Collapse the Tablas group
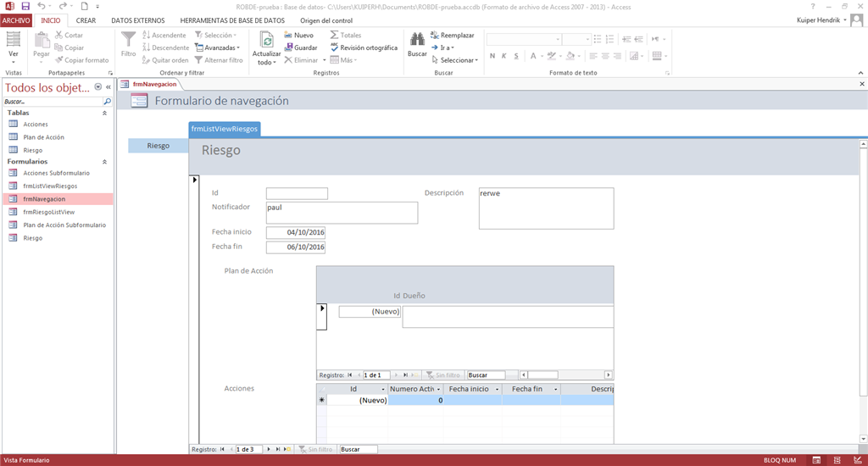The width and height of the screenshot is (868, 466). (104, 113)
